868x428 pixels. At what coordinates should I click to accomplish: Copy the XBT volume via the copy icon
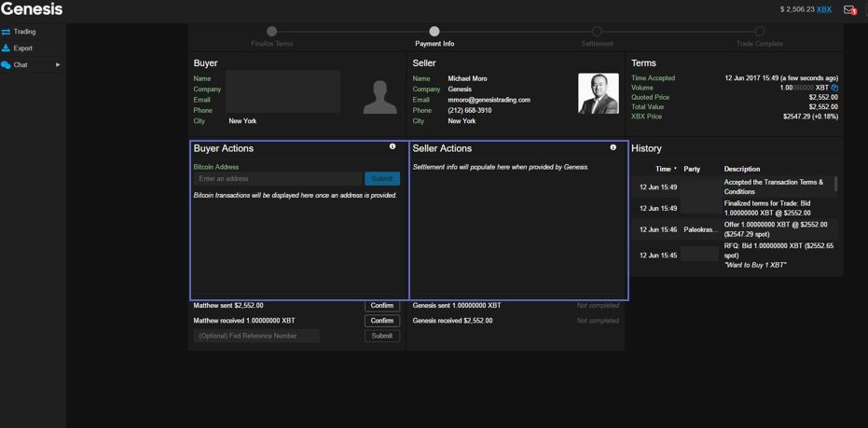click(834, 88)
